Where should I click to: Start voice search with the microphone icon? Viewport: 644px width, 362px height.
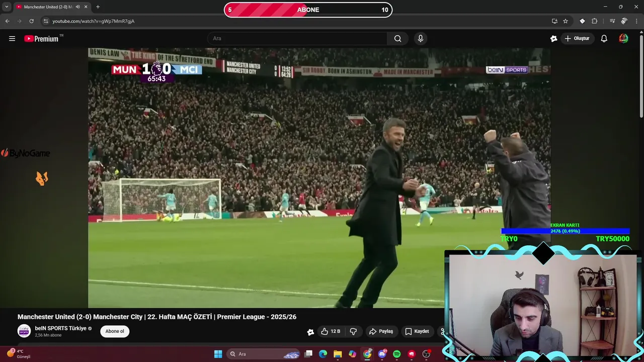point(421,38)
